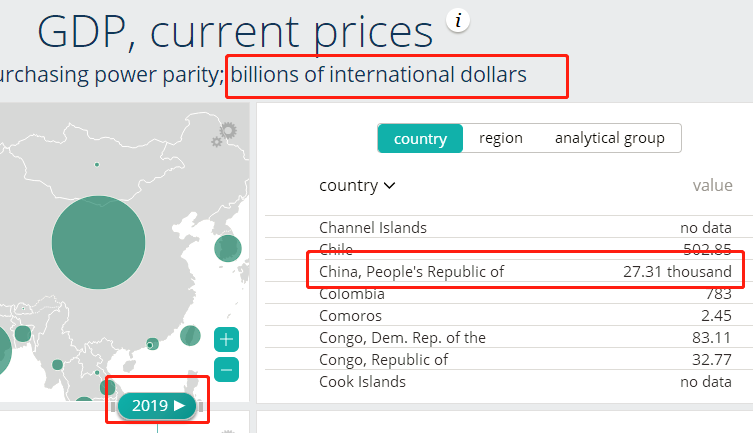Select the South Korea bubble on map
The image size is (753, 433).
(228, 248)
